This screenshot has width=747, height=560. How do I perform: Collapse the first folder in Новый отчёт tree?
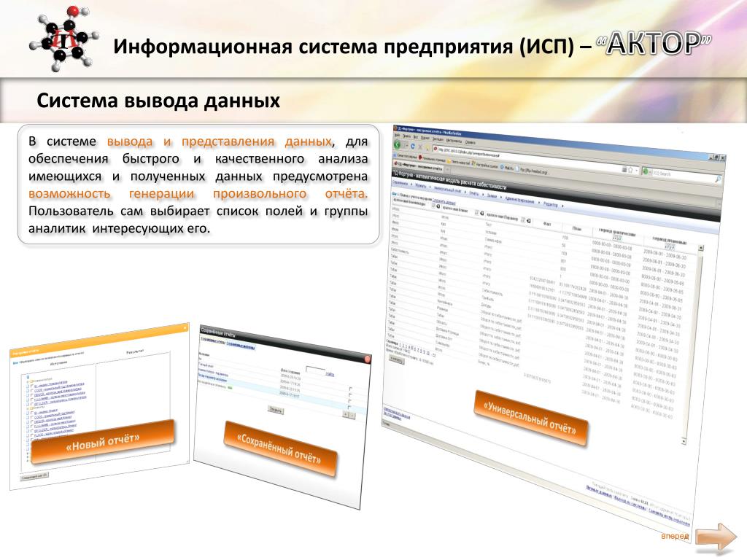[28, 381]
